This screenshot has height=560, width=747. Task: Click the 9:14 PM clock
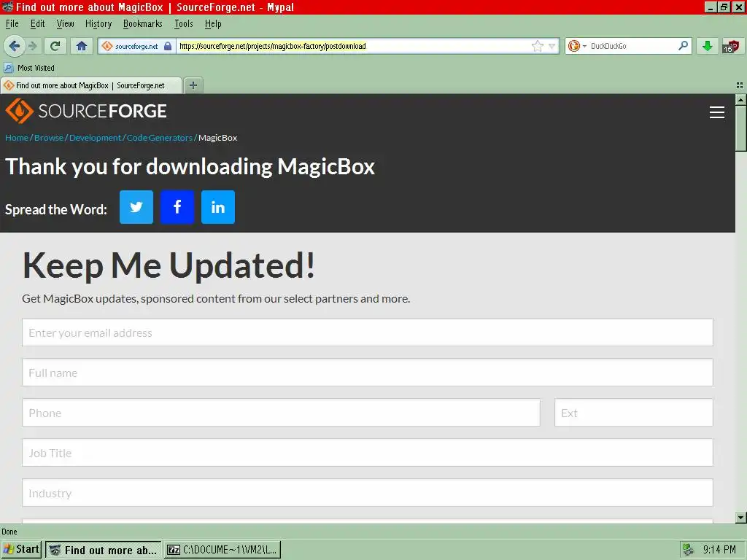(719, 550)
